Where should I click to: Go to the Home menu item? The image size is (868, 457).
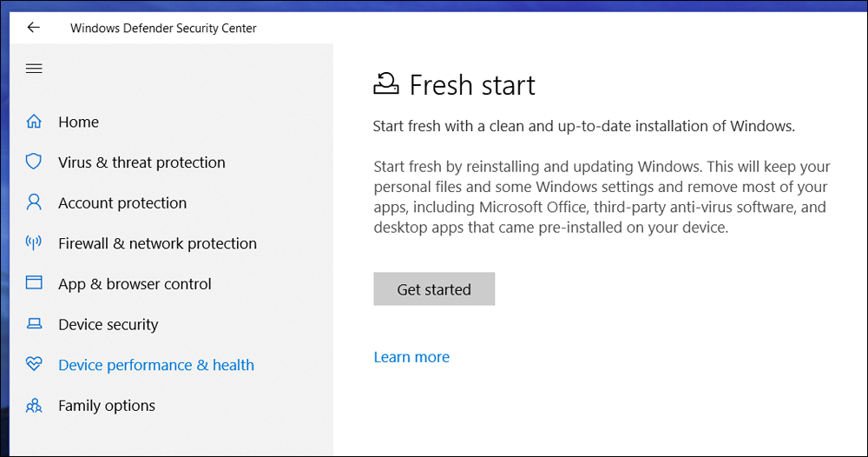pyautogui.click(x=78, y=122)
